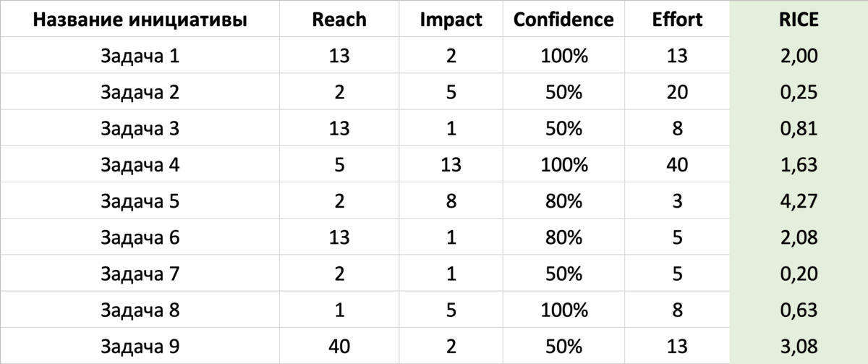
Task: Select the Задача 7 RICE value 0,20
Action: point(798,274)
